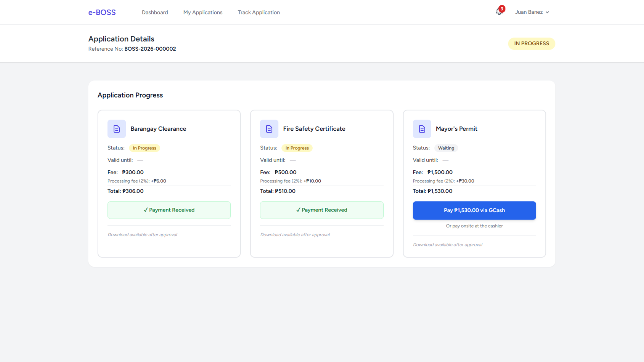Open the Dashboard nav item
This screenshot has width=644, height=362.
coord(155,12)
